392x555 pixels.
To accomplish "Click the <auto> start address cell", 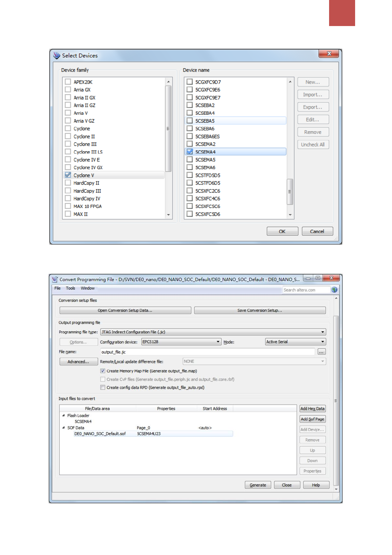I will (x=205, y=428).
